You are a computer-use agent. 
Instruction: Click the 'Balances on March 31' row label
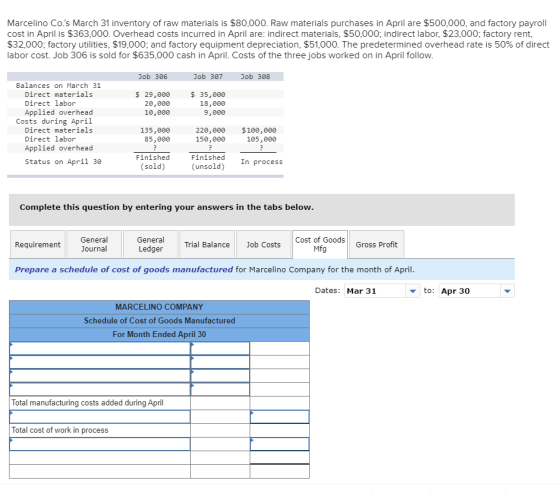[x=59, y=85]
